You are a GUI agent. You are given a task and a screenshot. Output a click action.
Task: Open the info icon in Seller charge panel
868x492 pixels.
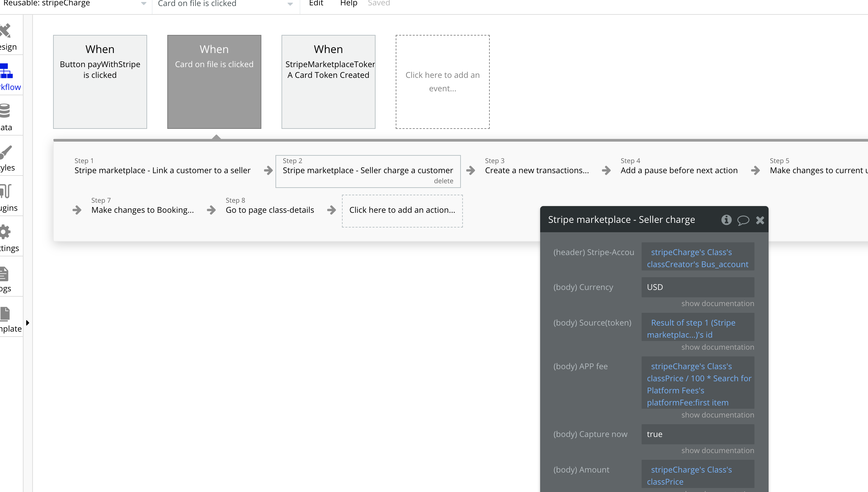coord(726,220)
